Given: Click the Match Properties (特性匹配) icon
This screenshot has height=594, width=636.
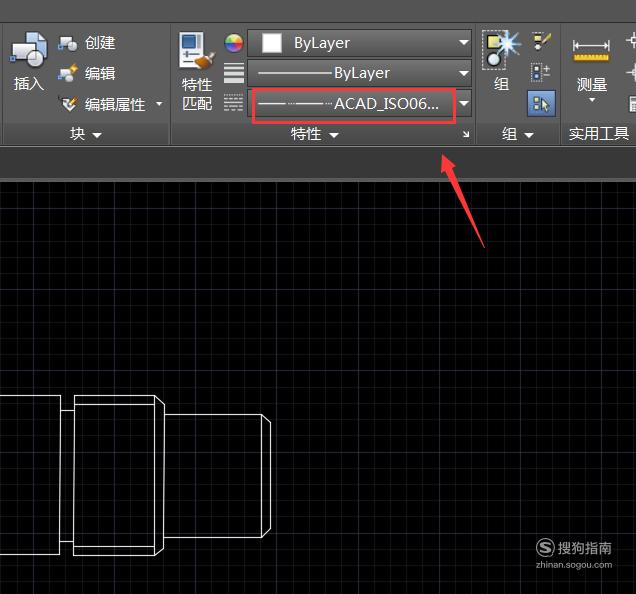Looking at the screenshot, I should [x=197, y=50].
